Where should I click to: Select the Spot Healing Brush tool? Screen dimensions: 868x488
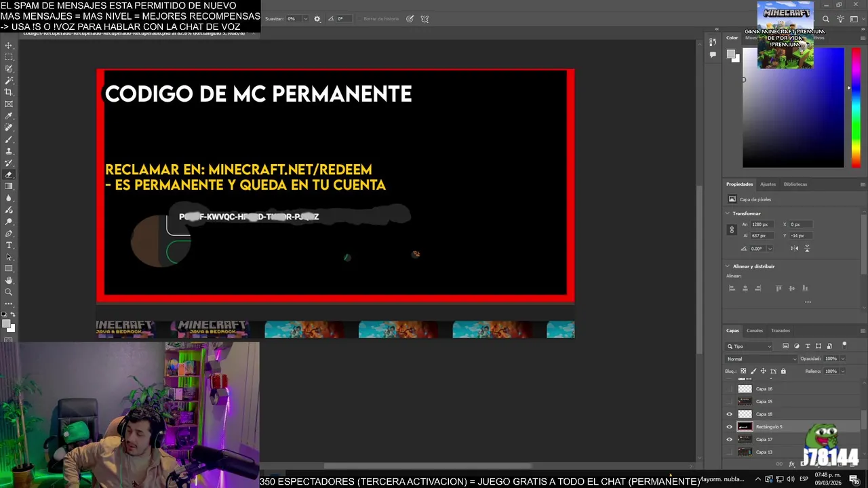[x=9, y=127]
